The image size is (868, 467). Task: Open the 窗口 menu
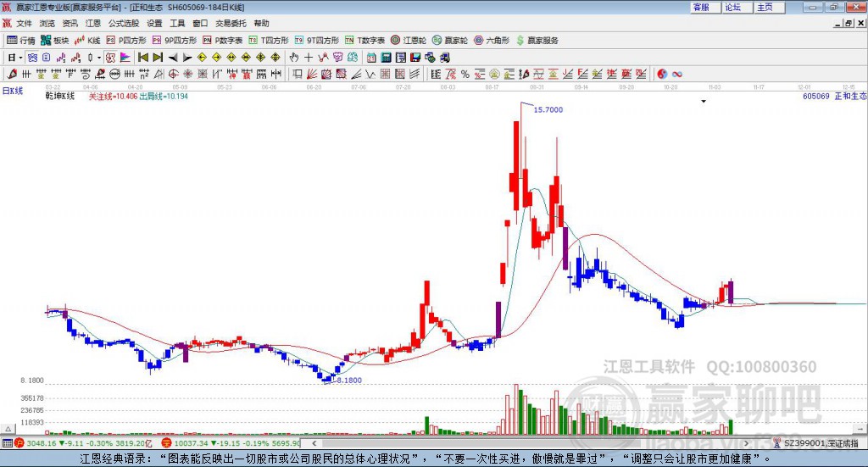point(200,23)
